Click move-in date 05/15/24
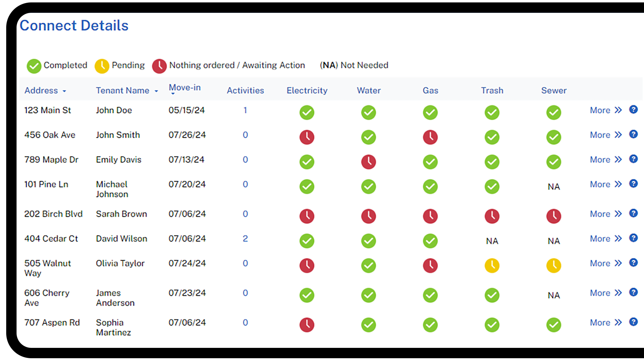Image resolution: width=644 pixels, height=362 pixels. point(187,110)
